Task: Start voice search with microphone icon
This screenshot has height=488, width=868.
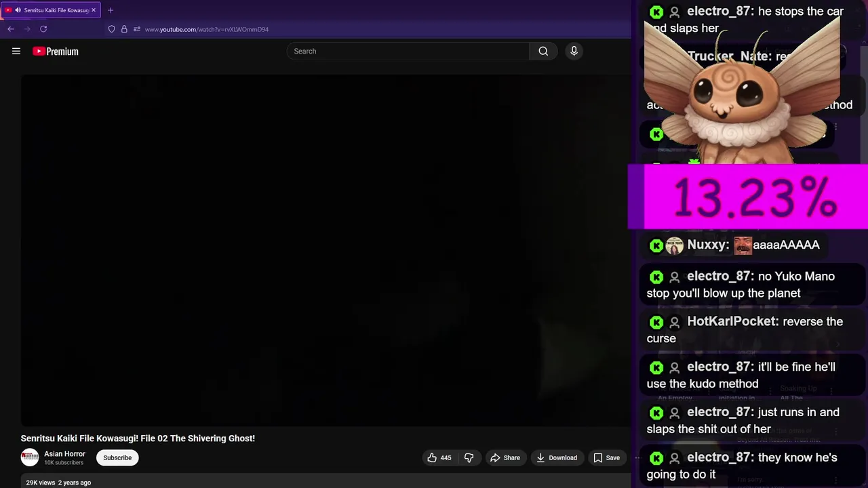Action: (x=574, y=51)
